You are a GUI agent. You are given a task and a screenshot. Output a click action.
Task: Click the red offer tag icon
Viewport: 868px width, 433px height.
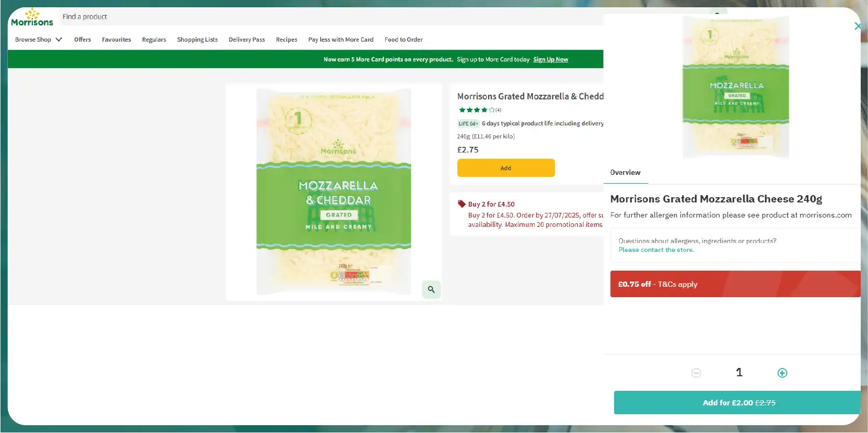coord(462,204)
